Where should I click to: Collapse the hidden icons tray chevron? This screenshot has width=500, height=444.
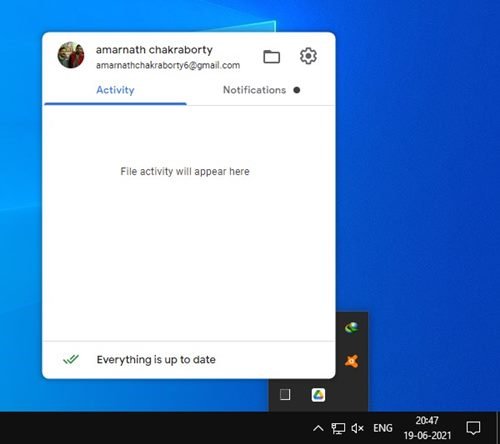coord(318,428)
